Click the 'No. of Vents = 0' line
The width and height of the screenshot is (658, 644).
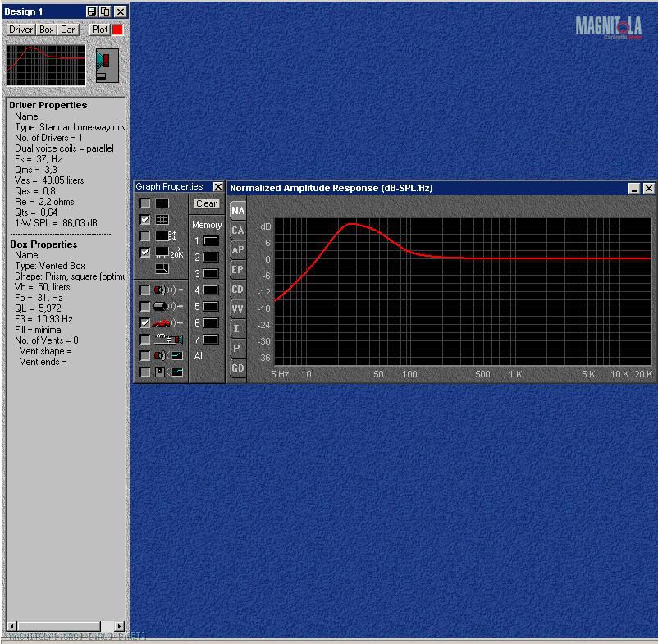(x=47, y=340)
